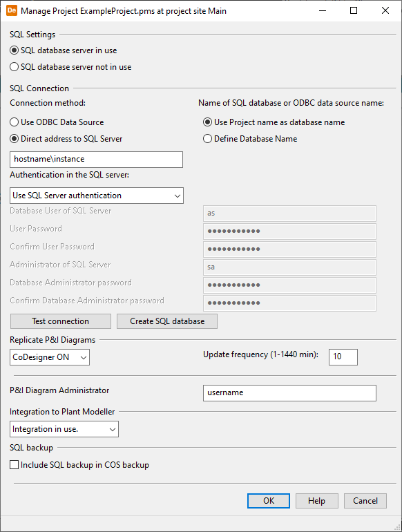Image resolution: width=402 pixels, height=532 pixels.
Task: Choose Define Database Name option
Action: 250,139
